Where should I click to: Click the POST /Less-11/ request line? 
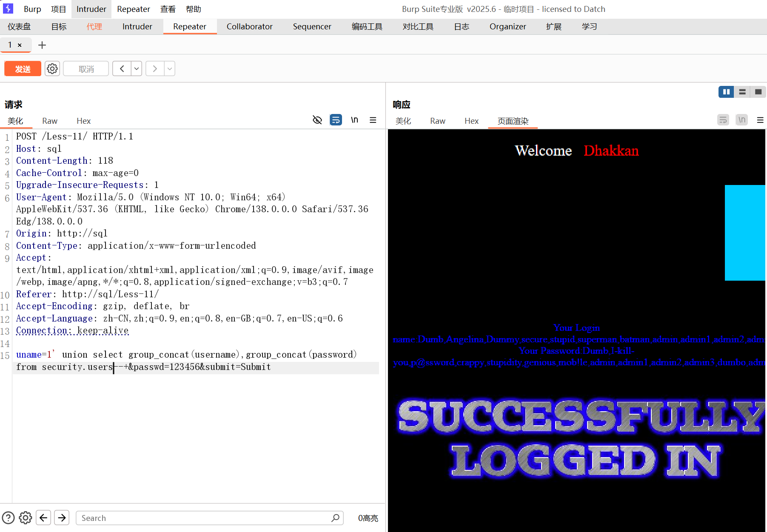click(x=74, y=137)
